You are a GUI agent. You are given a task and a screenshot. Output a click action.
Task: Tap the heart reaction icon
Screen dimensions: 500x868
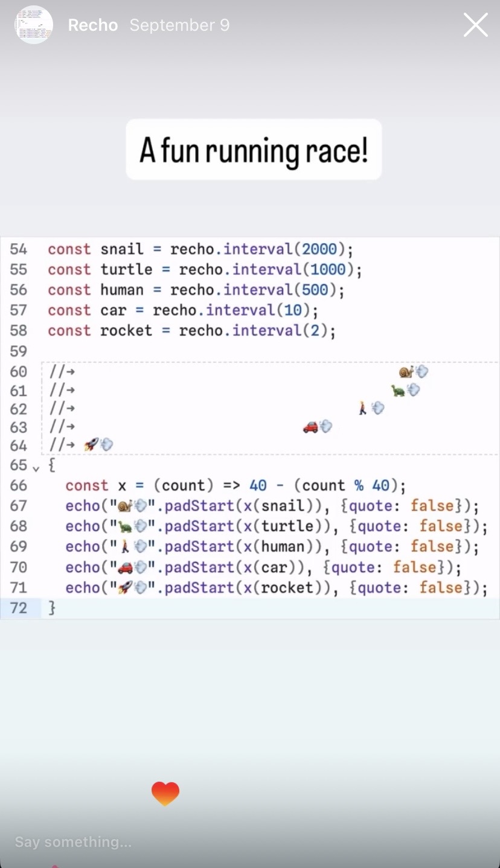[x=165, y=793]
